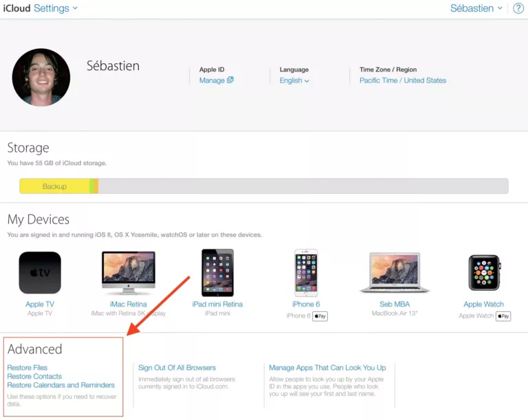
Task: Click the "My Devices" heading
Action: pyautogui.click(x=38, y=219)
